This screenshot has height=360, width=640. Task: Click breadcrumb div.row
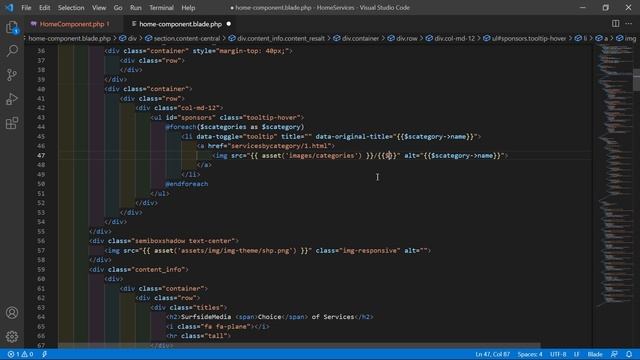[x=407, y=38]
